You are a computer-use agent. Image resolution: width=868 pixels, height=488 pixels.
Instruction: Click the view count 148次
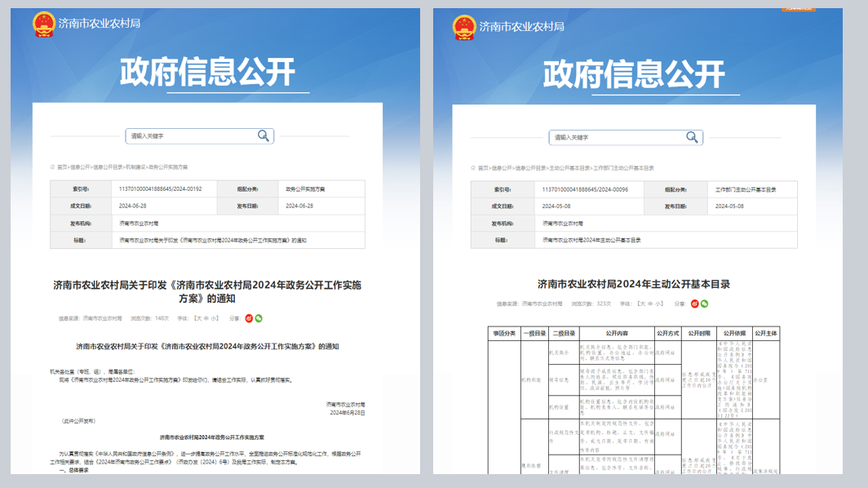click(x=162, y=318)
